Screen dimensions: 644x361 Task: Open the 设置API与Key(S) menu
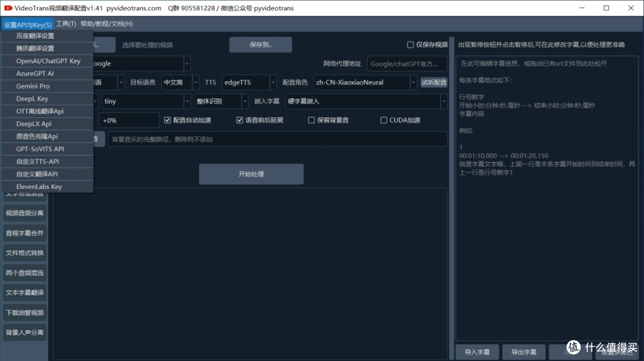pos(27,24)
